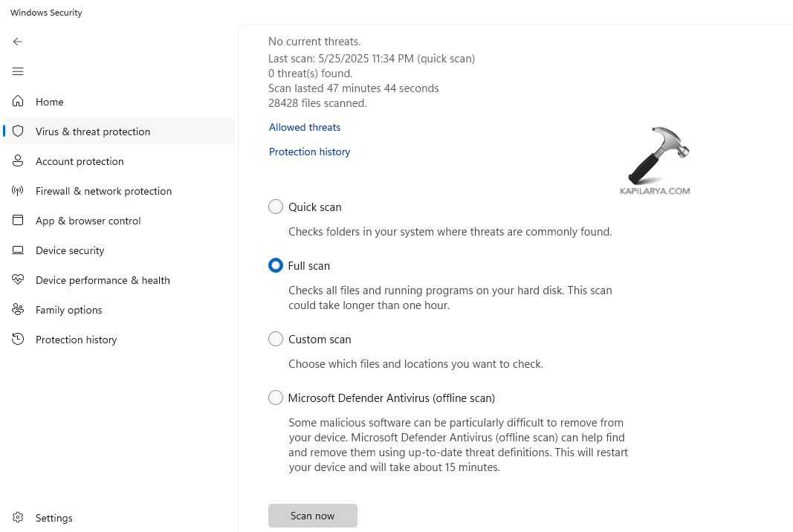Choose Microsoft Defender Antivirus offline scan option

276,398
